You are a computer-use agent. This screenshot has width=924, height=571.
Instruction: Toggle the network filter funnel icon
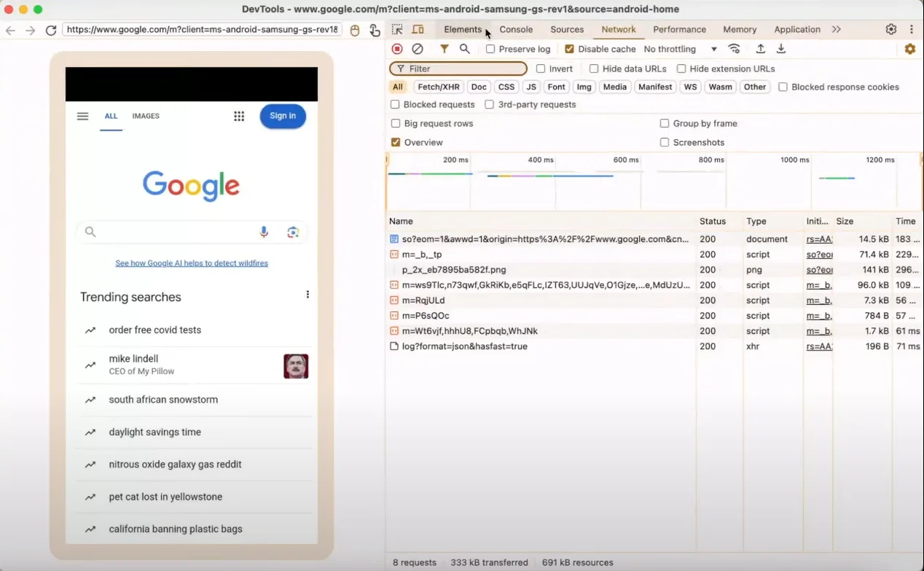point(444,49)
